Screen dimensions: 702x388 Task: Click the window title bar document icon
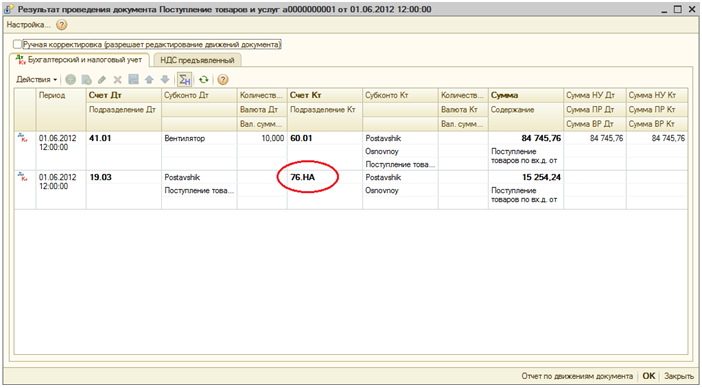(9, 9)
